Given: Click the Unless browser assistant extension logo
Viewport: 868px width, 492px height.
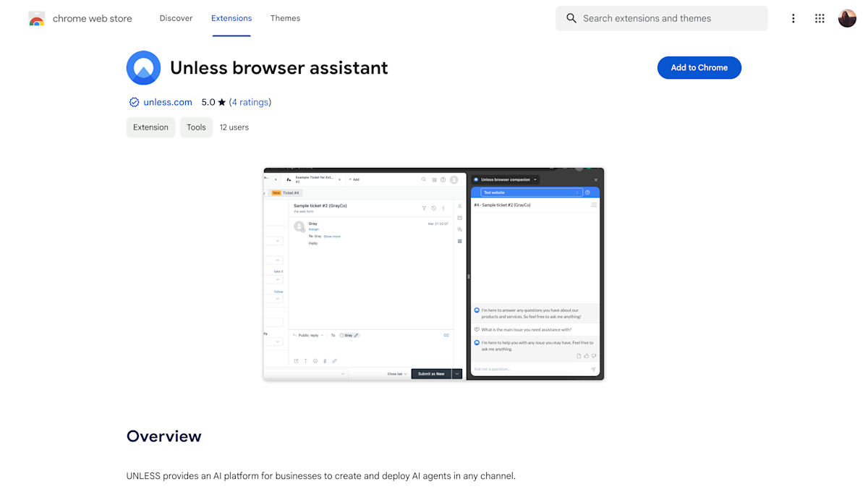Looking at the screenshot, I should pyautogui.click(x=143, y=67).
